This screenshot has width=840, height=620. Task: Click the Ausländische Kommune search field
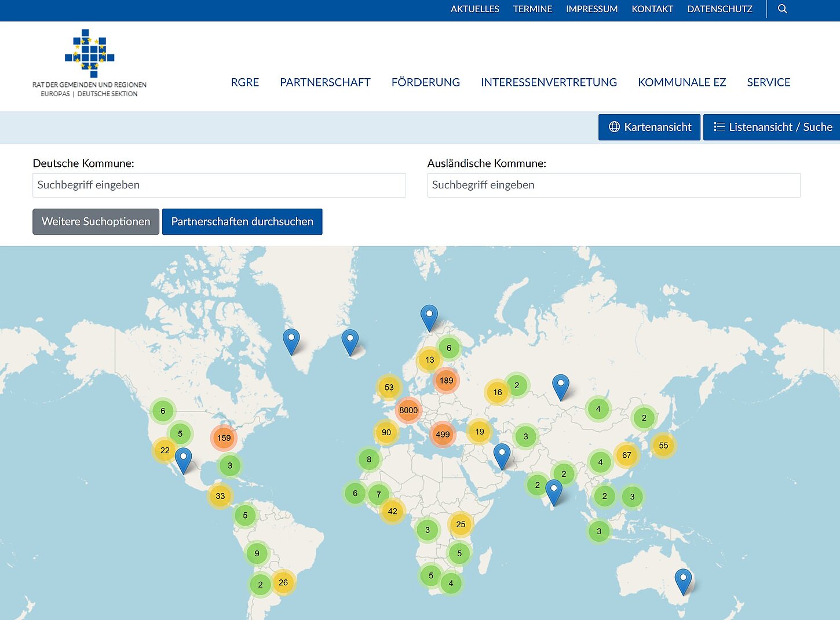tap(613, 185)
